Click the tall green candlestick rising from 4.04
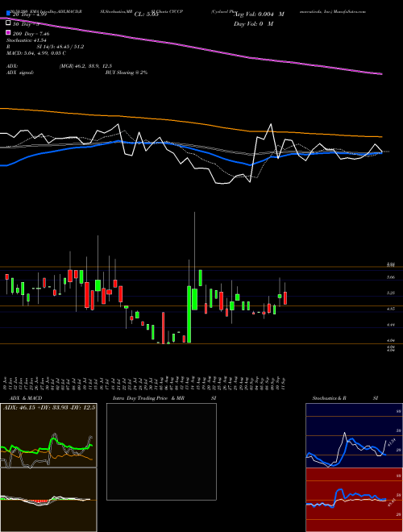The image size is (403, 532). coord(189,314)
